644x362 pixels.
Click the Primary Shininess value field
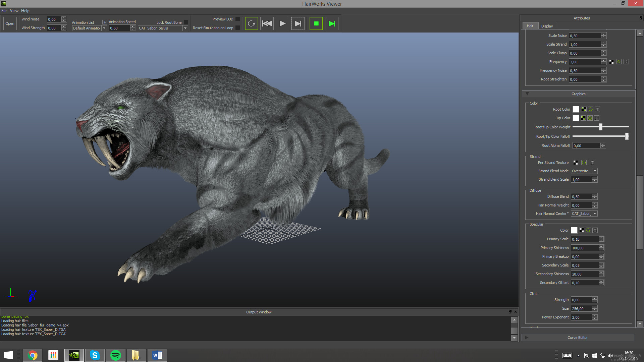coord(585,248)
